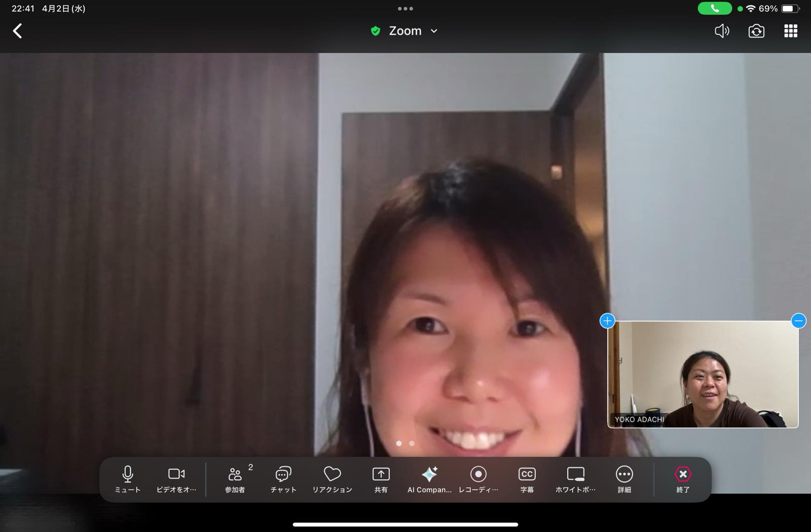The width and height of the screenshot is (811, 532).
Task: Start recording the meeting
Action: 478,479
